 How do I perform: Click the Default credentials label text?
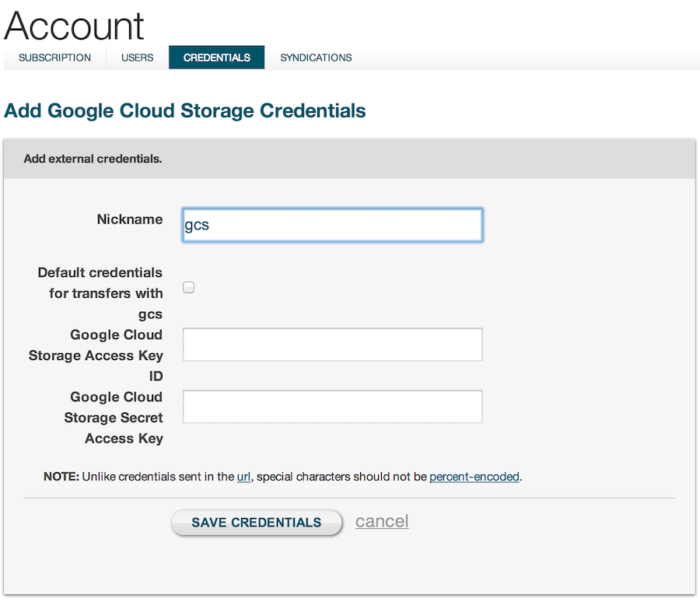click(x=100, y=273)
